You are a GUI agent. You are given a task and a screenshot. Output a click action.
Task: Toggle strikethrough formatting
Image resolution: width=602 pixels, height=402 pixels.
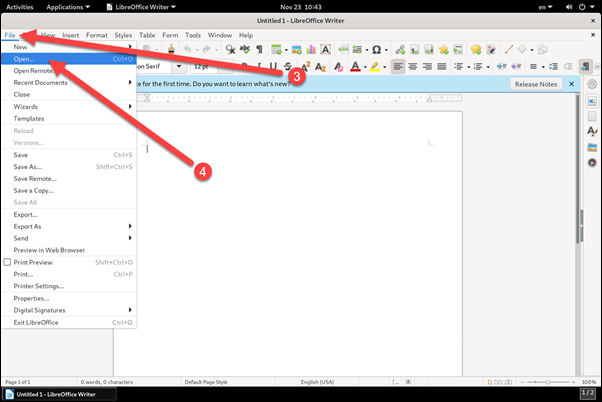click(x=288, y=66)
